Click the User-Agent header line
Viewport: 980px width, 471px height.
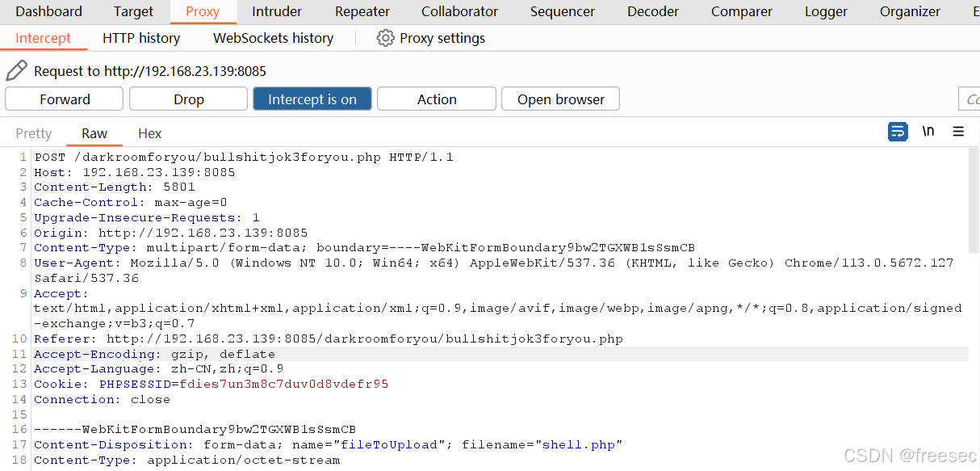point(494,271)
